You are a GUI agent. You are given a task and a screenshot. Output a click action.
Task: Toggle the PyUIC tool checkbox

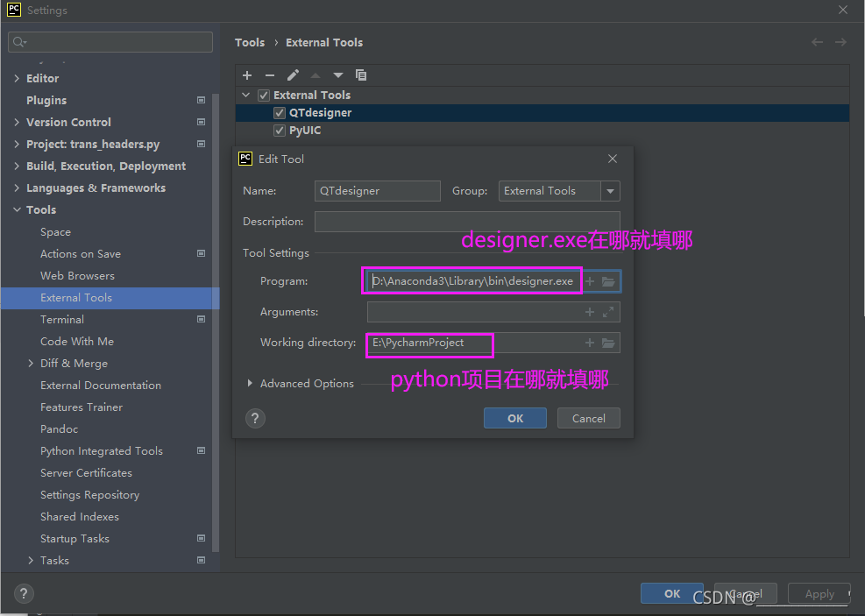click(x=280, y=131)
